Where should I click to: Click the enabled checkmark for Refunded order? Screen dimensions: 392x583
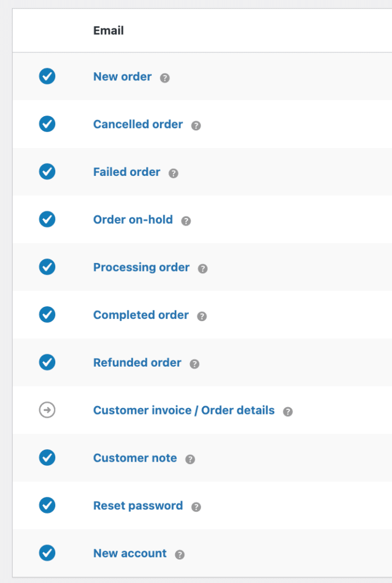[47, 362]
